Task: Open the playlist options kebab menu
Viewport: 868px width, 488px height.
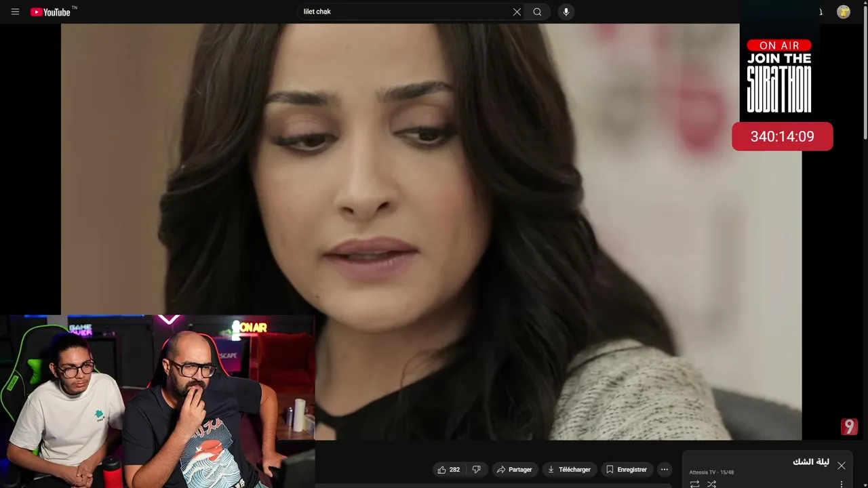Action: pyautogui.click(x=842, y=484)
